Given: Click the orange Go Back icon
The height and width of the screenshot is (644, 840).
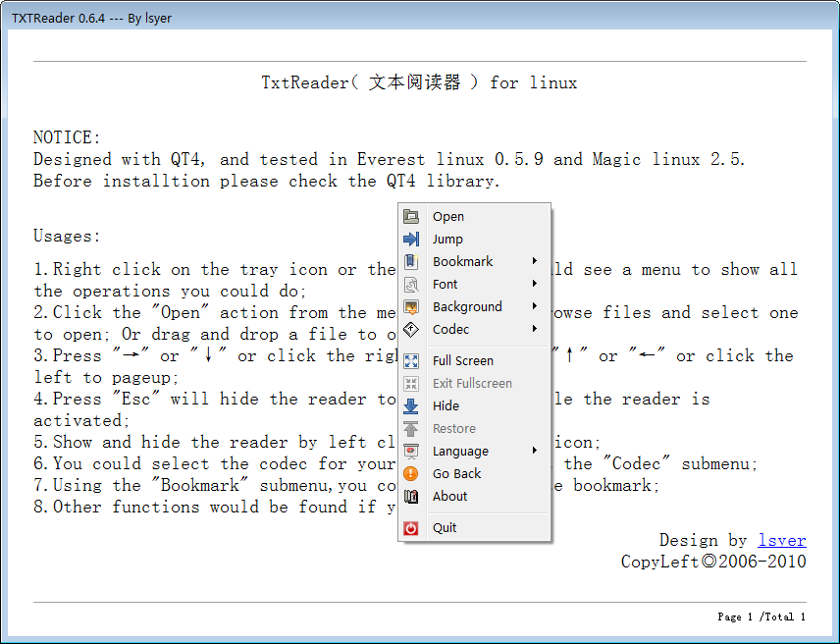Looking at the screenshot, I should pos(411,473).
